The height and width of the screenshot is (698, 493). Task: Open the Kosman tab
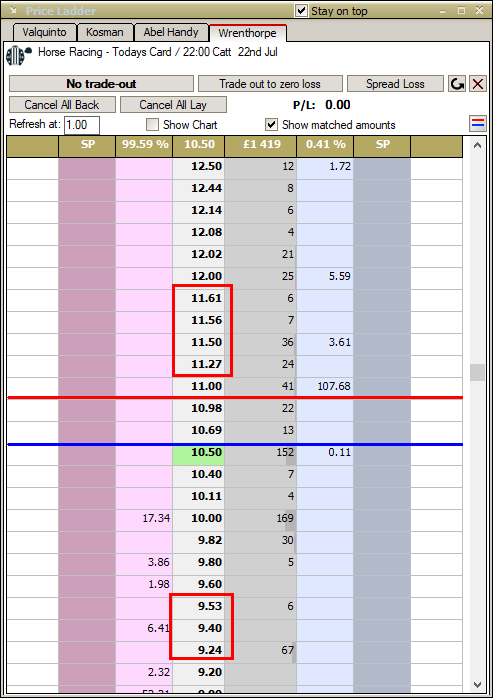pos(105,32)
